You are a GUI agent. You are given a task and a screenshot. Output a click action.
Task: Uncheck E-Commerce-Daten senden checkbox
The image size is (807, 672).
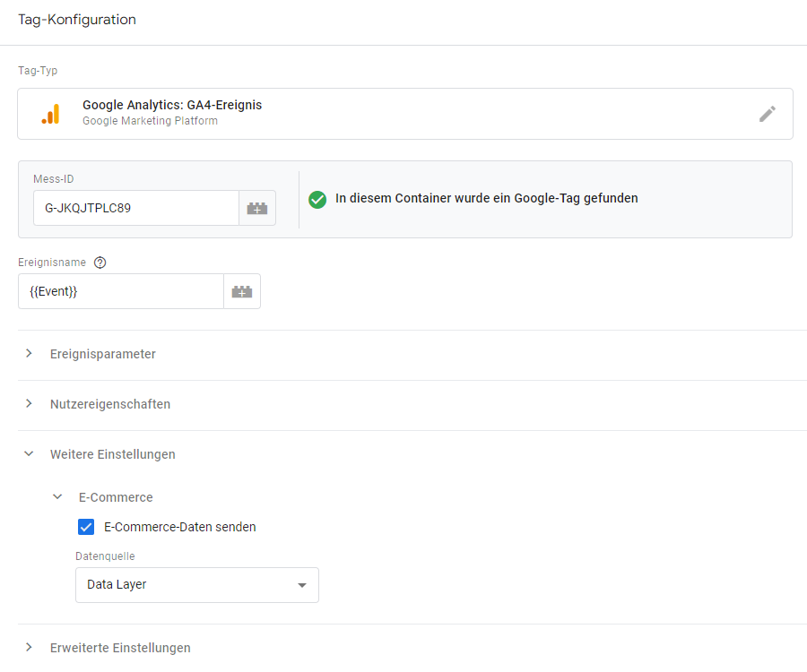(86, 527)
